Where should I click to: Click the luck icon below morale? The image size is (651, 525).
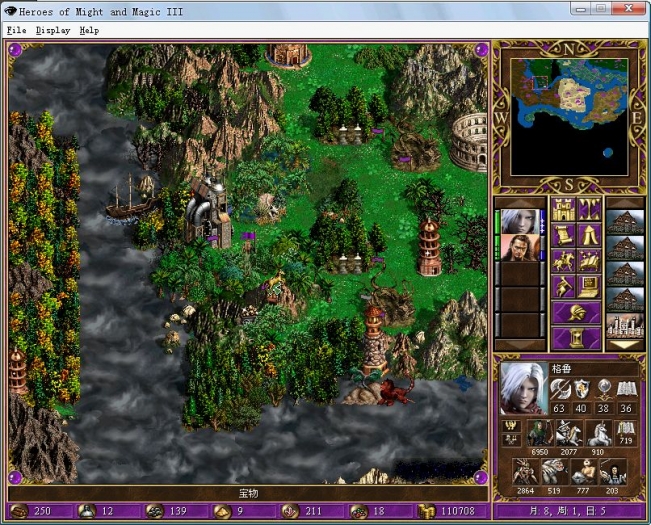(x=511, y=440)
